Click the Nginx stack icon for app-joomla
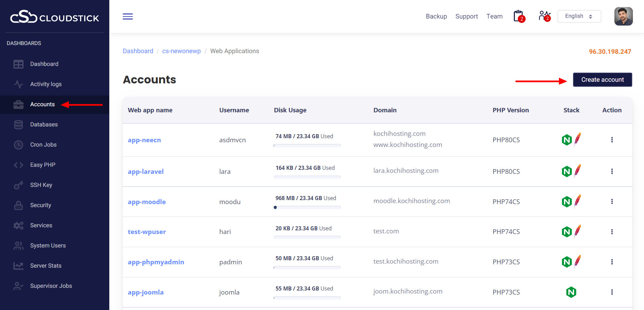 pos(571,292)
